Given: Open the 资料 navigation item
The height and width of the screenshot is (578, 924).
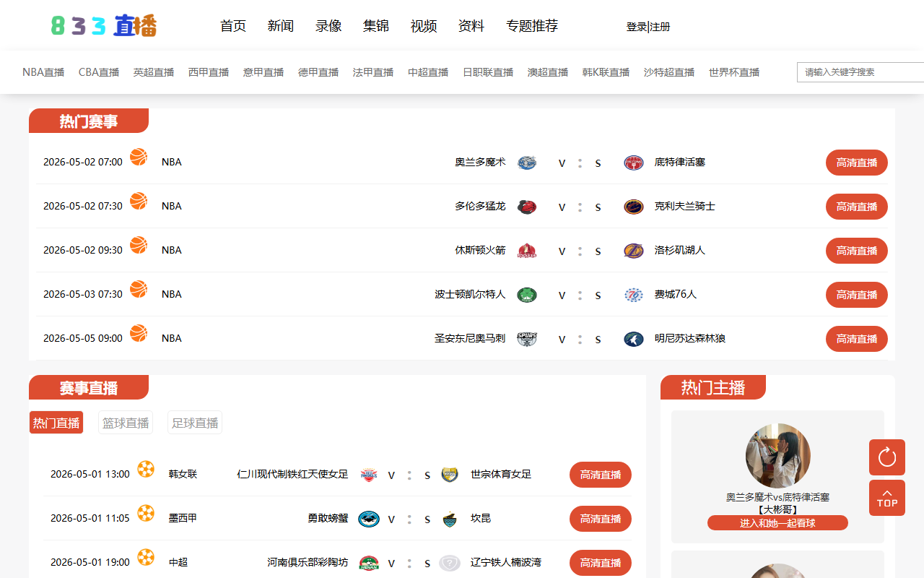Looking at the screenshot, I should click(471, 26).
